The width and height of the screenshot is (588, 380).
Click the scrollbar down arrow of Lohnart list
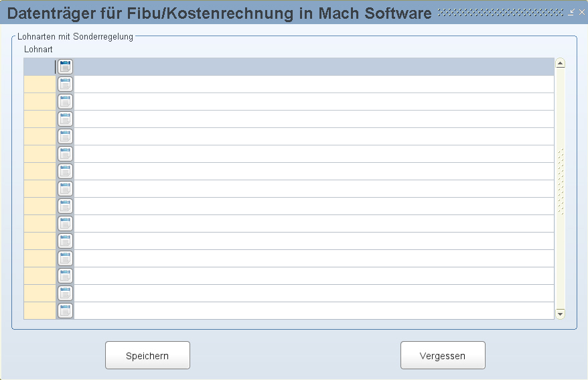tap(561, 314)
